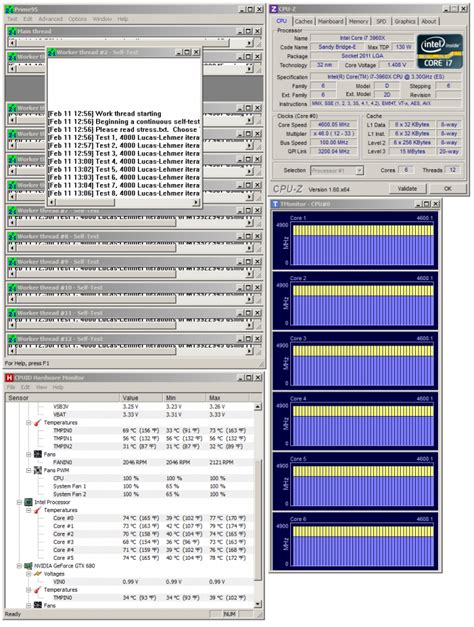Click the Sensor column header in HWMonitor
Image resolution: width=474 pixels, height=627 pixels.
pos(62,397)
